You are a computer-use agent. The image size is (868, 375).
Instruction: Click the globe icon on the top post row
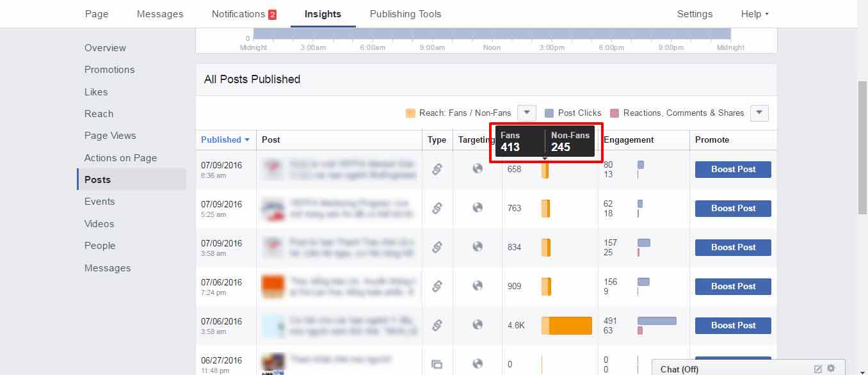[x=476, y=169]
